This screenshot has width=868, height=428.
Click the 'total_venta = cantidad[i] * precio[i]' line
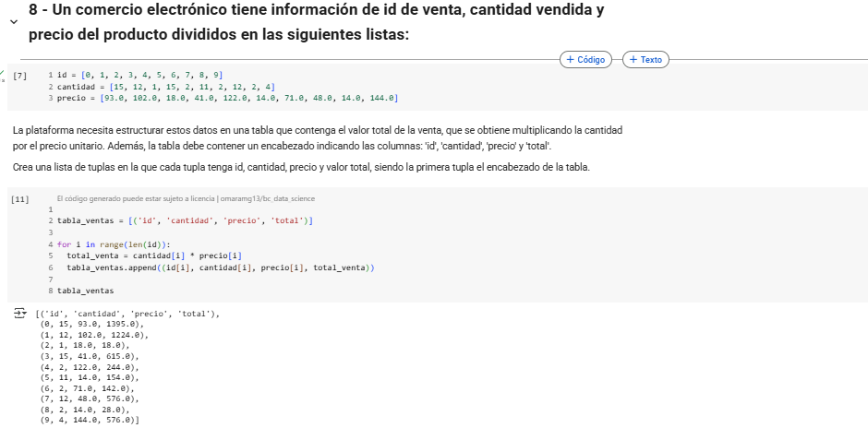[154, 256]
